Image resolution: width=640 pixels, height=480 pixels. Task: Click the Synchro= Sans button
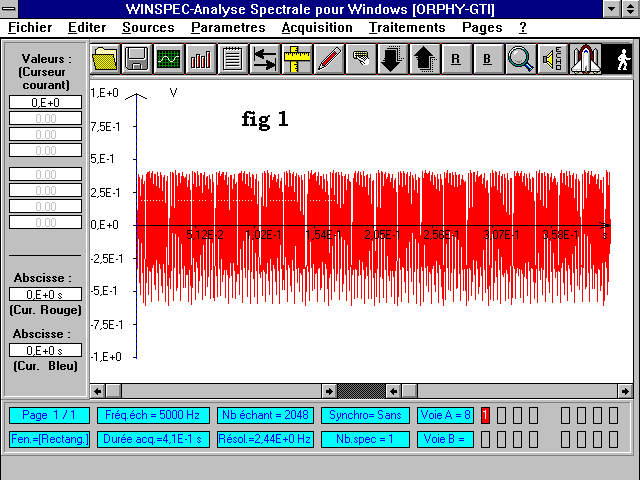(365, 416)
